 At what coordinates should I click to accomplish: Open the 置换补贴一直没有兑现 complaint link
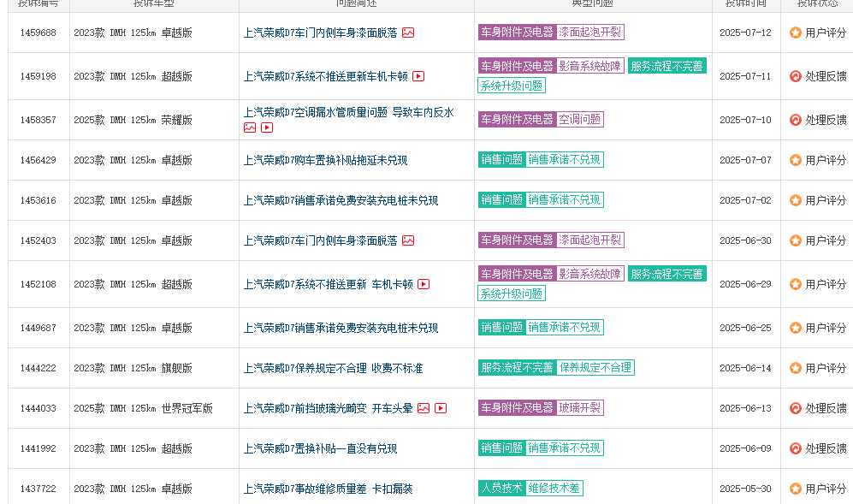pyautogui.click(x=321, y=448)
